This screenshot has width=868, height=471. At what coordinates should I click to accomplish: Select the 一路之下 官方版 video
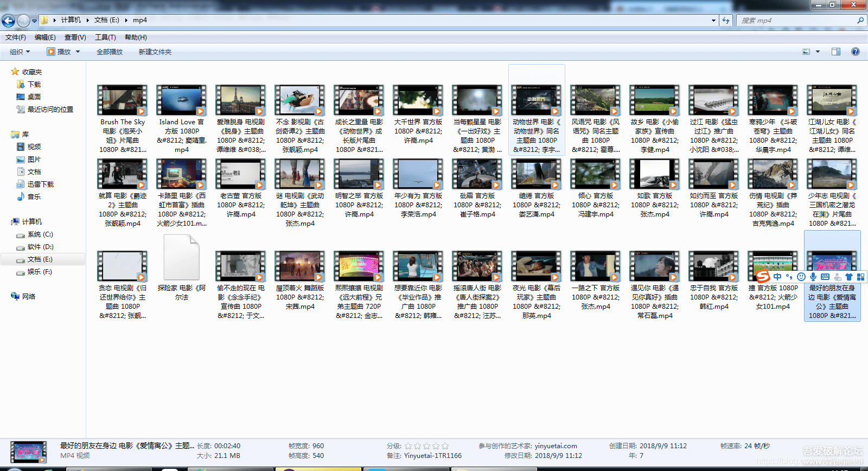pyautogui.click(x=596, y=281)
